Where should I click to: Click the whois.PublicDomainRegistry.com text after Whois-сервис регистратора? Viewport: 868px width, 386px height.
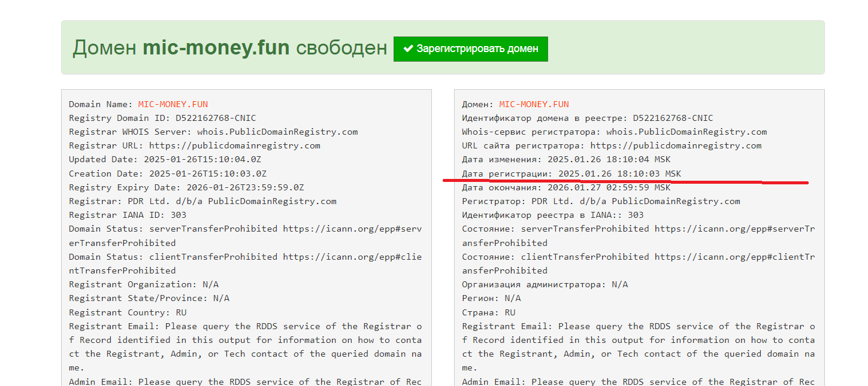click(686, 132)
